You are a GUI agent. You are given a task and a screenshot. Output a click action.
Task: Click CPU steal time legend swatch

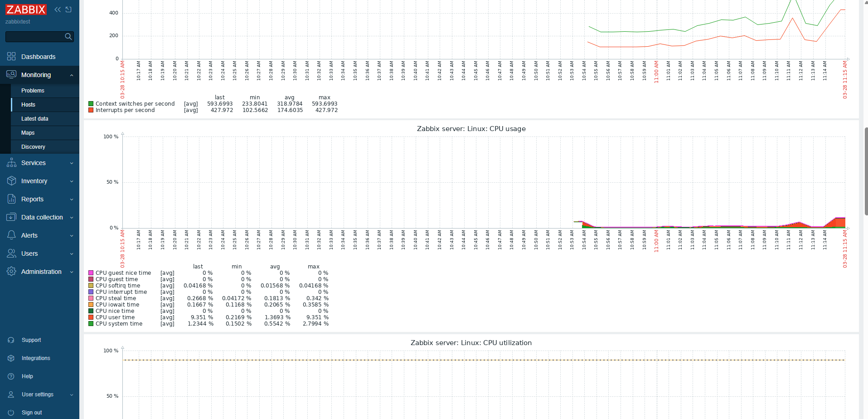91,298
